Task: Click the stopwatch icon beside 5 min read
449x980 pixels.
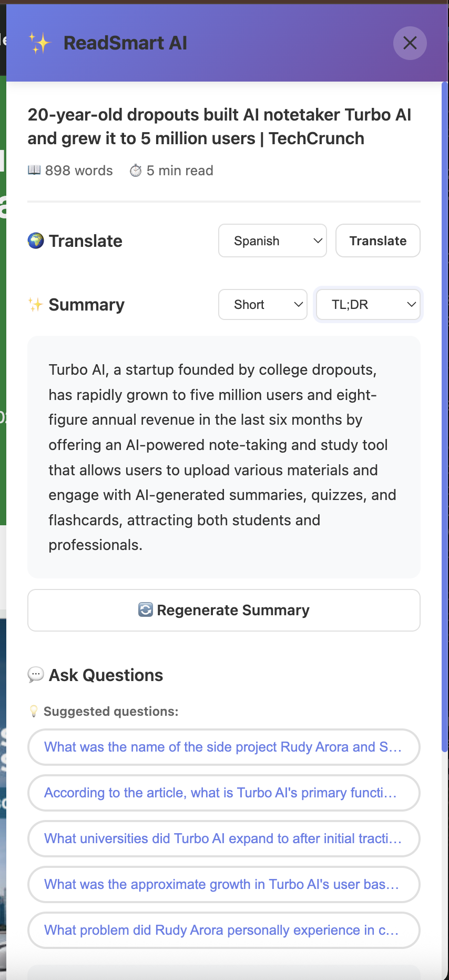Action: coord(136,171)
